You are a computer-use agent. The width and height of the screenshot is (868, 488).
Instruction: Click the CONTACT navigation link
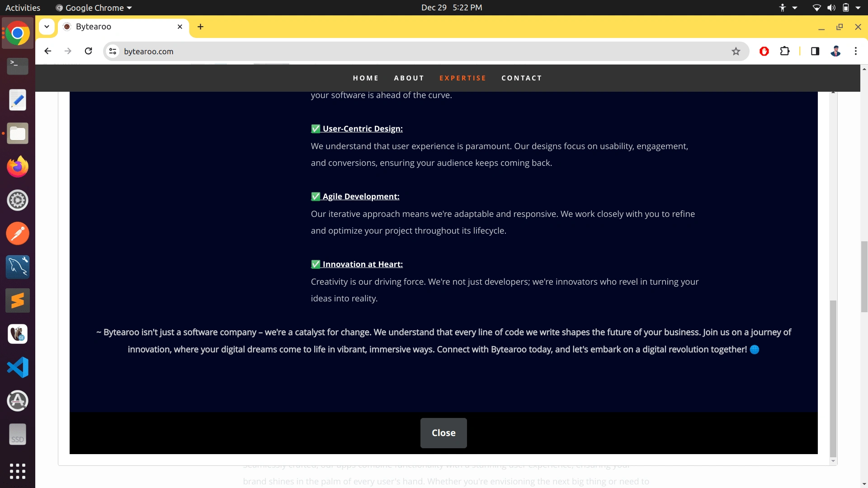(x=522, y=78)
